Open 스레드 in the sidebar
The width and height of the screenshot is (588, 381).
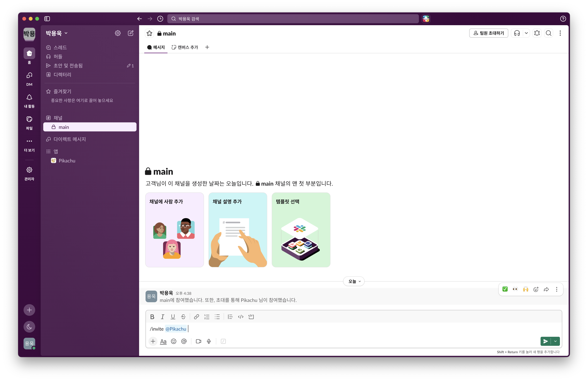pos(90,47)
